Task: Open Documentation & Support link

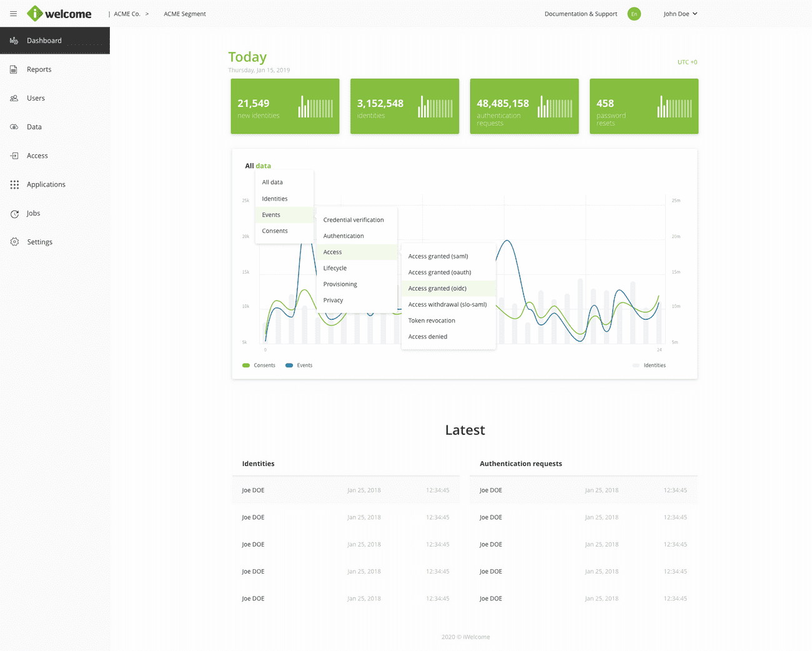Action: (580, 14)
